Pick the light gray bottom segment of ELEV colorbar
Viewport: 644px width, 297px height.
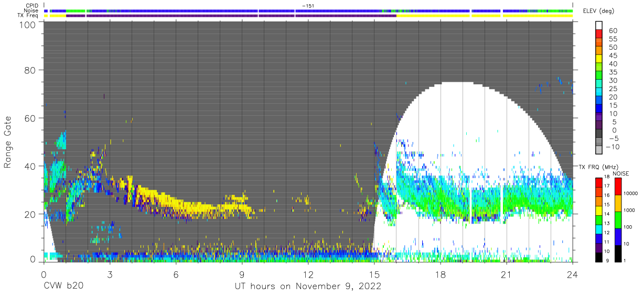coord(600,150)
